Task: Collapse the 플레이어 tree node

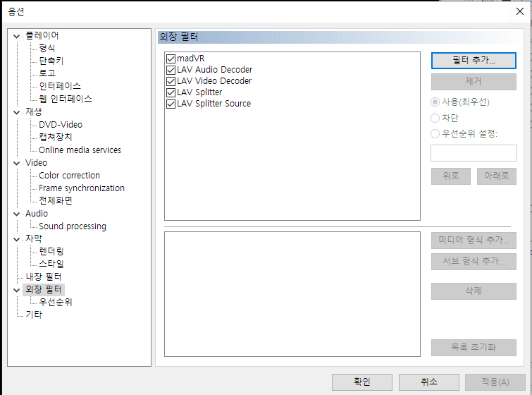Action: coord(17,36)
